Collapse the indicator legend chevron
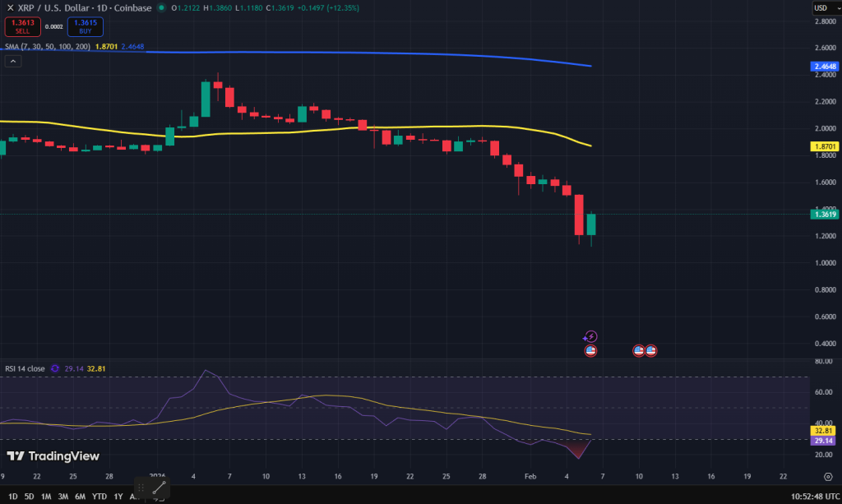The width and height of the screenshot is (842, 504). (13, 61)
